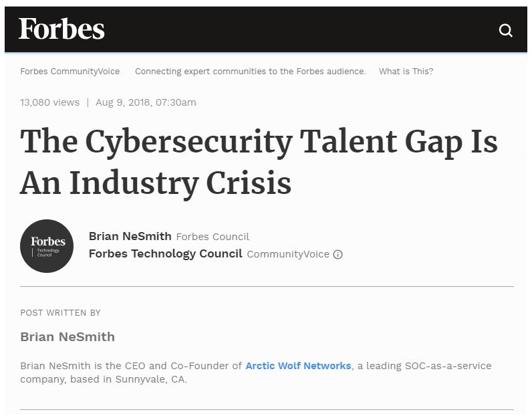Click the CommunityVoice info circle icon
The image size is (532, 420).
[338, 254]
